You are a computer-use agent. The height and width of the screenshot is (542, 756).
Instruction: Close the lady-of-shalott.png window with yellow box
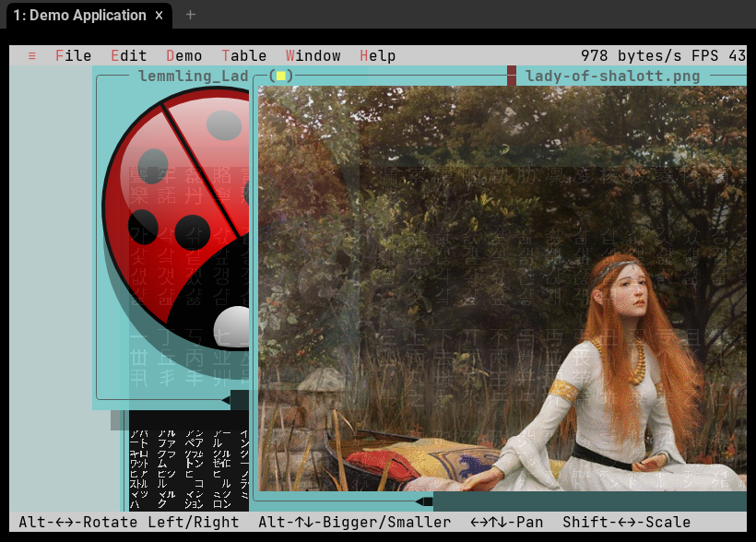point(281,76)
